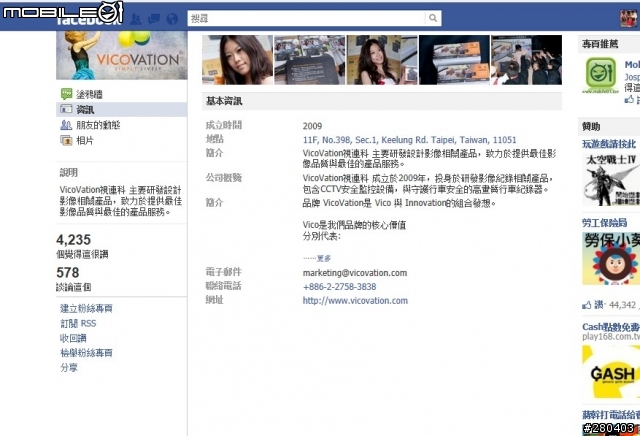
Task: Click marketing@vicovation.com email text
Action: point(355,273)
